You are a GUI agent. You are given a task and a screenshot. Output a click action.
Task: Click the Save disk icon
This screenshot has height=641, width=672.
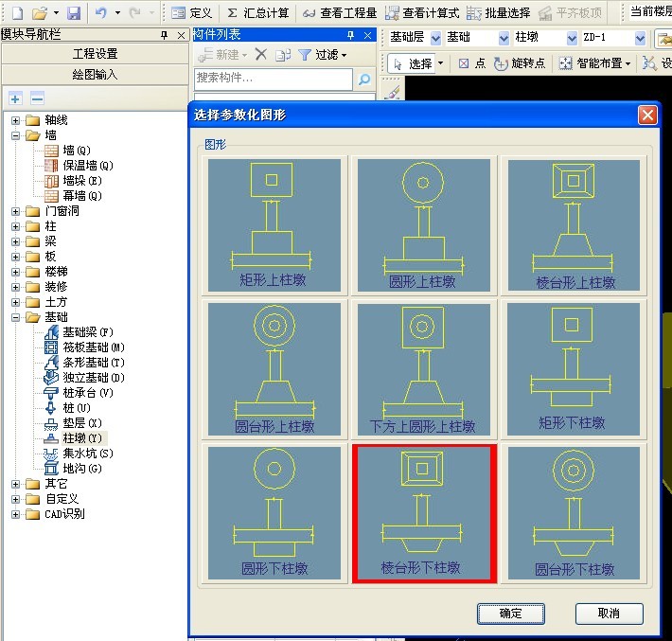[x=74, y=13]
